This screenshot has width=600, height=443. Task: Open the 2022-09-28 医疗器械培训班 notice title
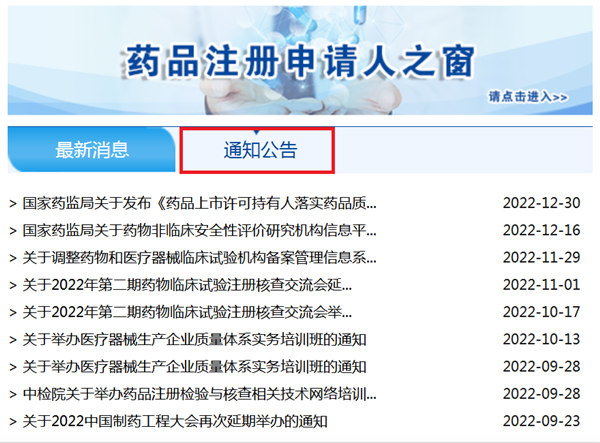pos(195,366)
